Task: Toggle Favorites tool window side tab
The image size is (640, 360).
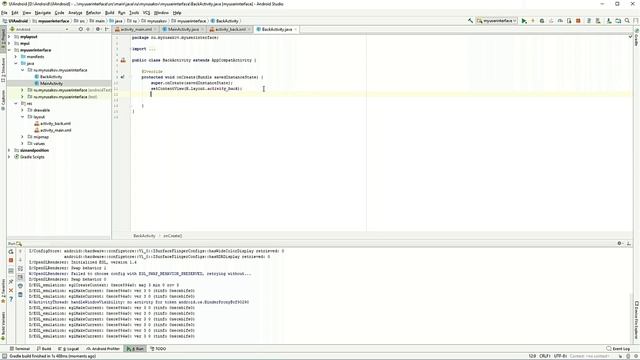Action: tap(3, 291)
